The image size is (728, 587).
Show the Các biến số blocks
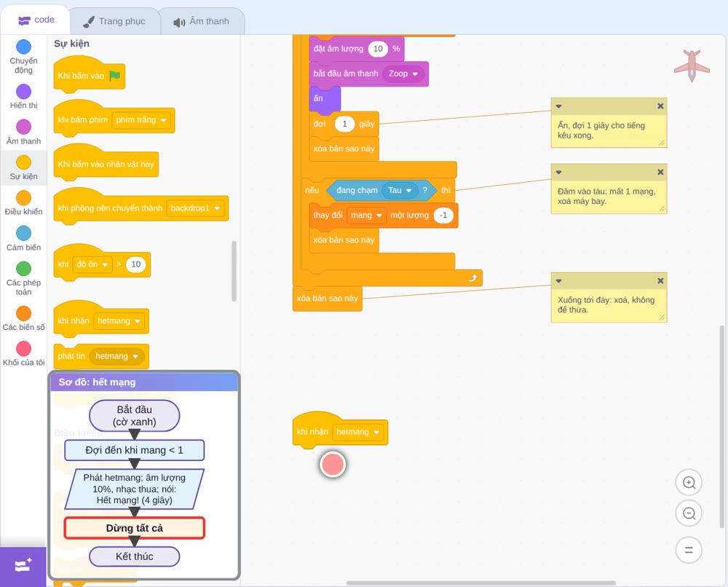[24, 318]
